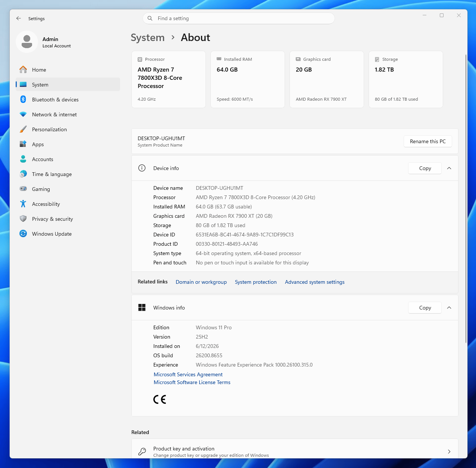Click the Installed RAM card icon
The width and height of the screenshot is (476, 468).
[x=219, y=59]
